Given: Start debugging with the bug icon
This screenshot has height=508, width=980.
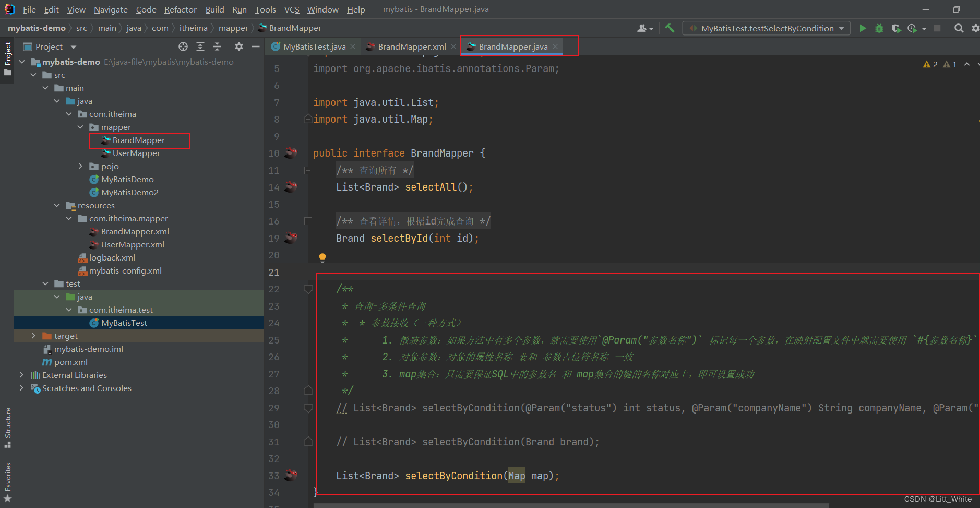Looking at the screenshot, I should click(x=879, y=28).
